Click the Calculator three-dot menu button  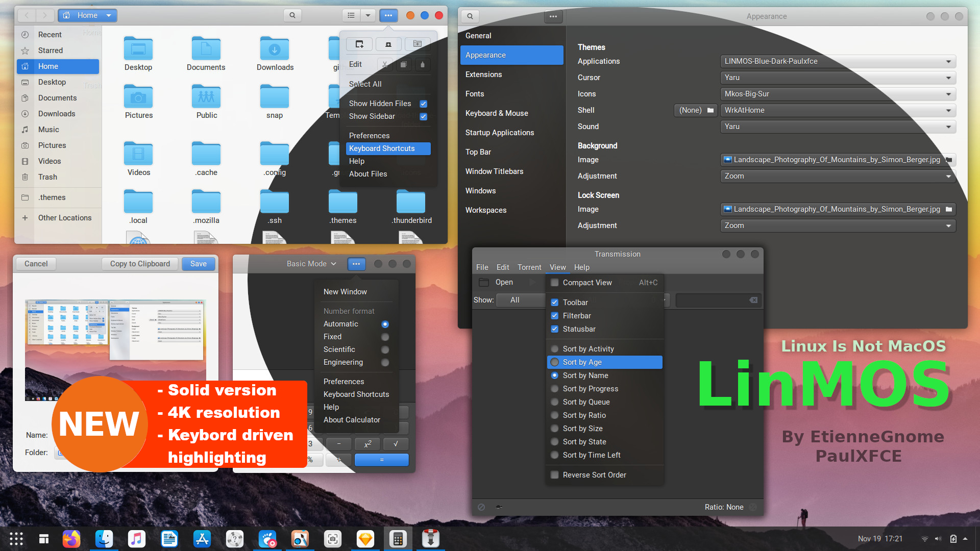click(x=356, y=264)
